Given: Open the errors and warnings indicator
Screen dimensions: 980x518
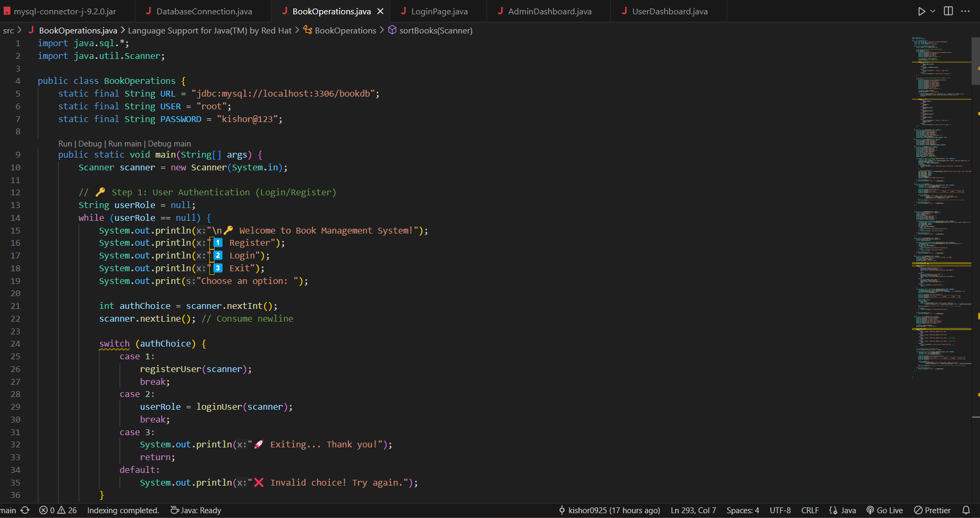Looking at the screenshot, I should tap(58, 510).
